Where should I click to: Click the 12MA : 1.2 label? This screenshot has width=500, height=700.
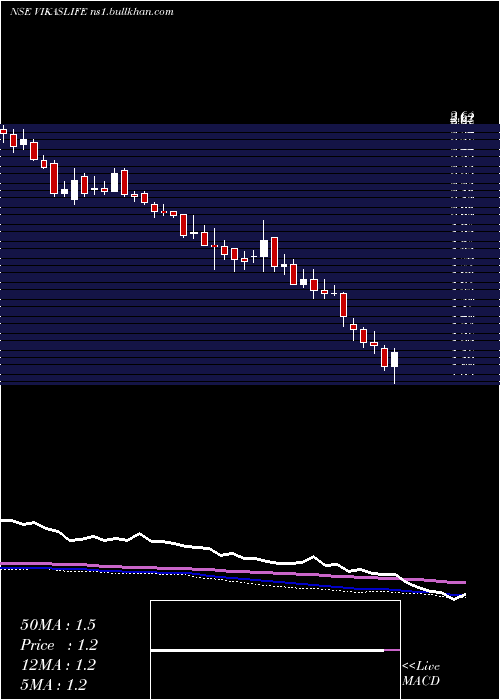point(58,665)
